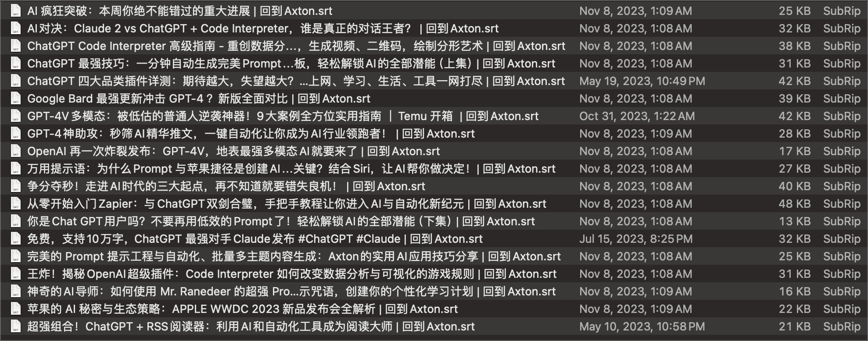The height and width of the screenshot is (341, 868).
Task: Select 免费，支持10万字 Claude 发布 file
Action: point(255,239)
